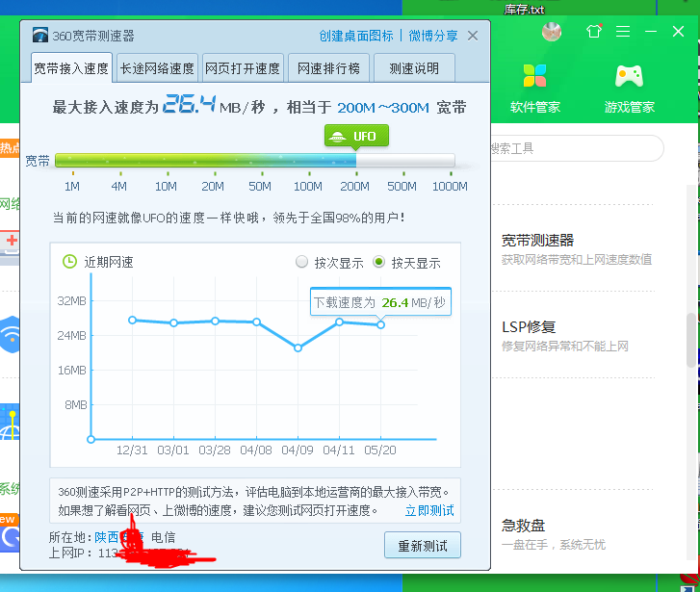Click 立即测试 link
Image resolution: width=700 pixels, height=592 pixels.
coord(429,510)
